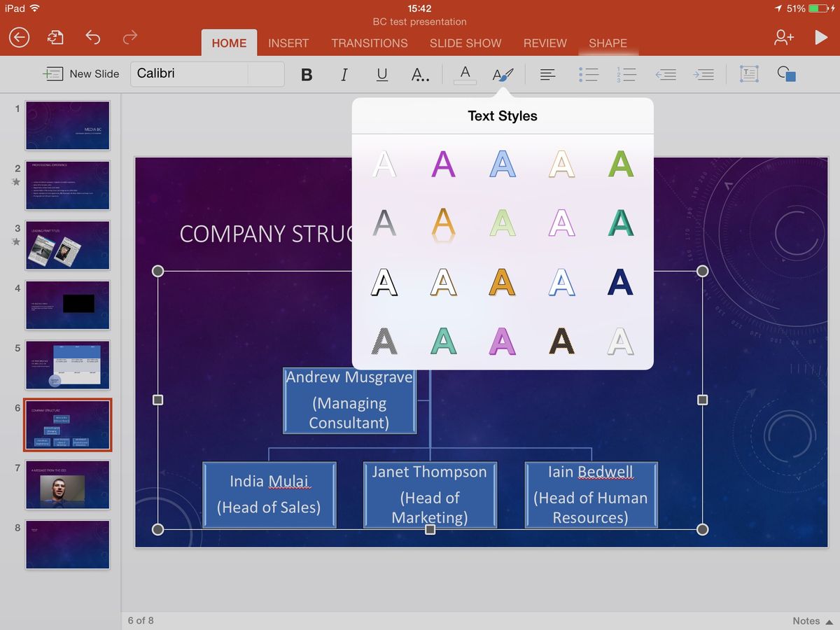The height and width of the screenshot is (630, 840).
Task: Toggle bold formatting
Action: [x=306, y=74]
